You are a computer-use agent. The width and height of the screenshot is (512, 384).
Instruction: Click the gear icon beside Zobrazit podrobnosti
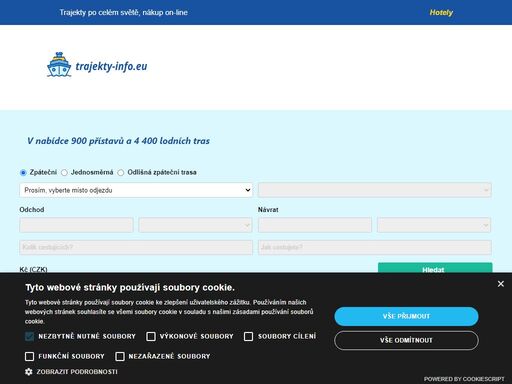[29, 372]
